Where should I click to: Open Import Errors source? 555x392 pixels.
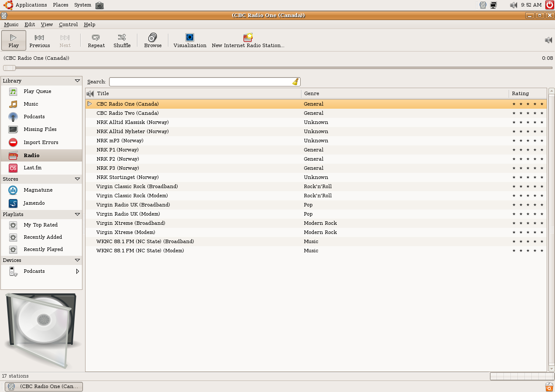tap(41, 142)
